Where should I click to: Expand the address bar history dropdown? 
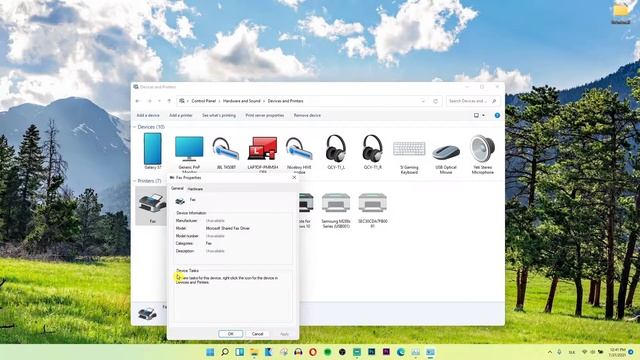coord(423,101)
